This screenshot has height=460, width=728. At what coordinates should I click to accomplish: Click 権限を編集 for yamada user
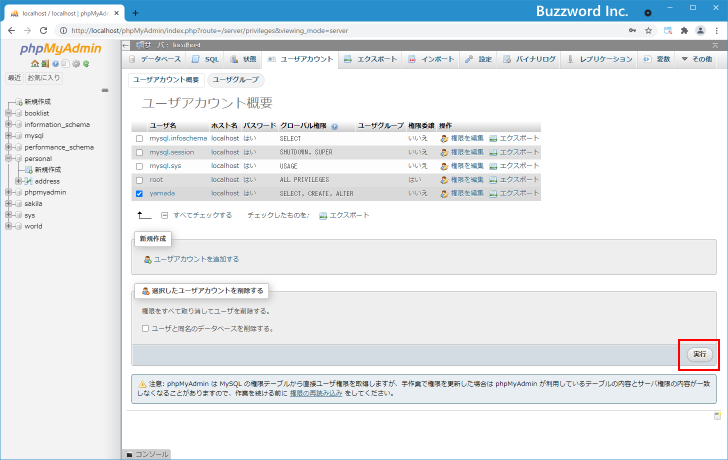click(460, 193)
